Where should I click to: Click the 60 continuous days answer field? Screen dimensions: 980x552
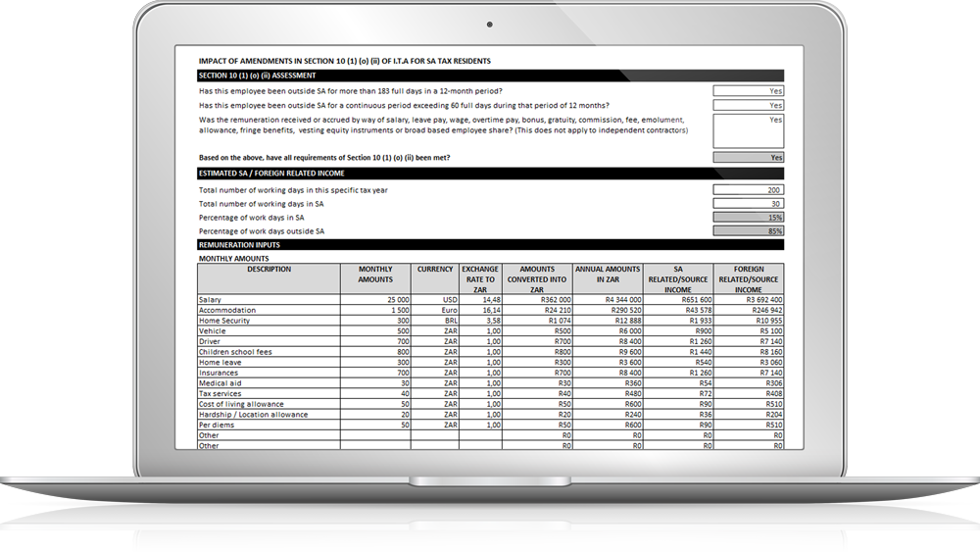coord(748,106)
